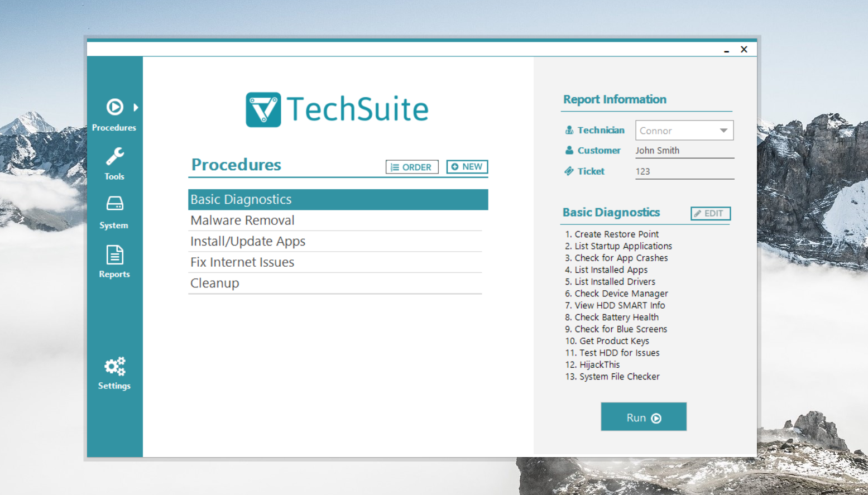This screenshot has height=495, width=868.
Task: Run the selected procedure
Action: tap(644, 417)
